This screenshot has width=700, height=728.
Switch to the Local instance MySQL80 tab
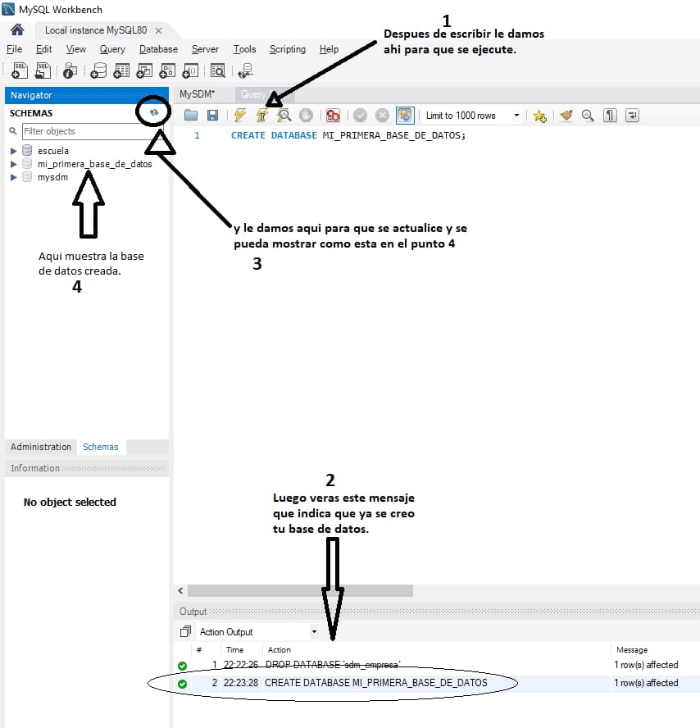96,30
